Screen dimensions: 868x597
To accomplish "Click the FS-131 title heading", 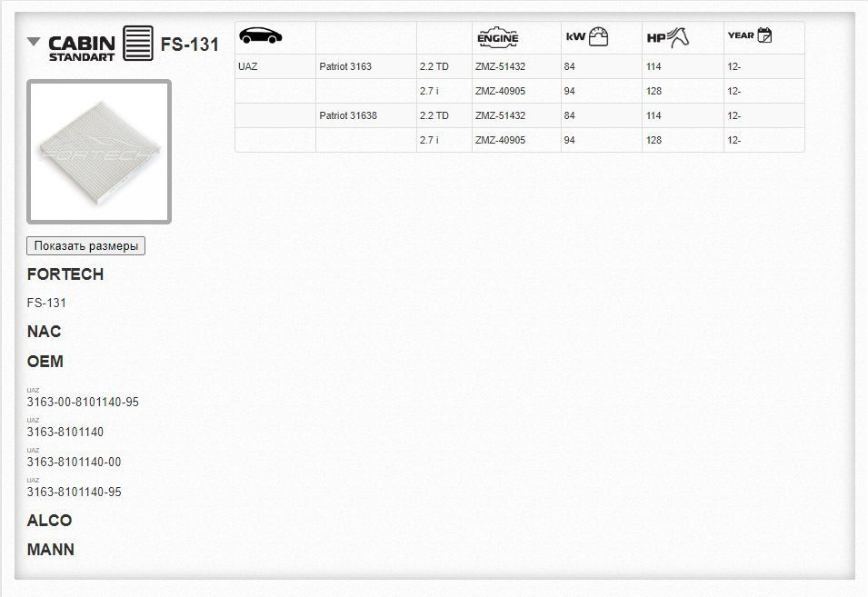I will 189,45.
